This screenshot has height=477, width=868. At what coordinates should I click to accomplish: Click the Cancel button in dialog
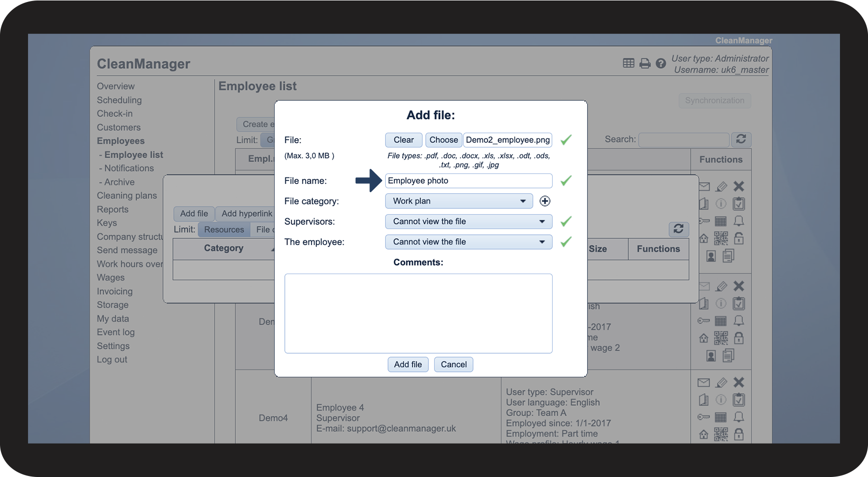[453, 365]
